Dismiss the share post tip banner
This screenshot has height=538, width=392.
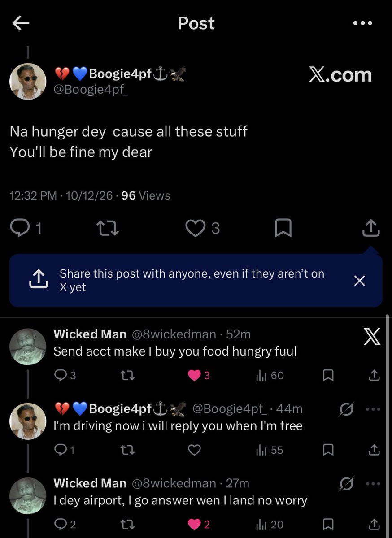pos(359,281)
